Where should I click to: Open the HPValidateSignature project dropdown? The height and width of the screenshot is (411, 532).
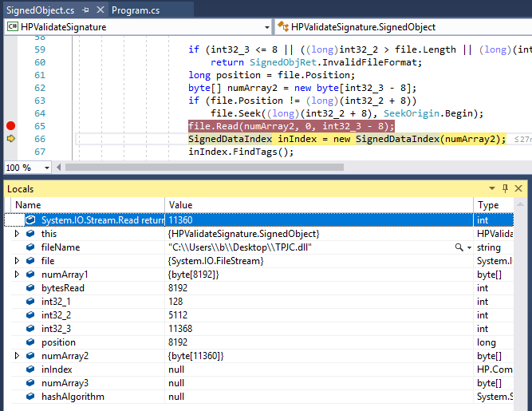pos(266,27)
